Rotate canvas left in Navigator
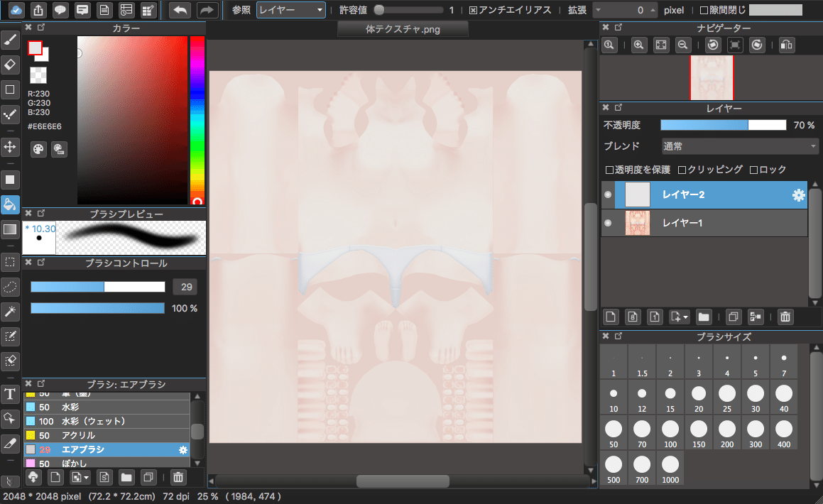 pyautogui.click(x=713, y=45)
